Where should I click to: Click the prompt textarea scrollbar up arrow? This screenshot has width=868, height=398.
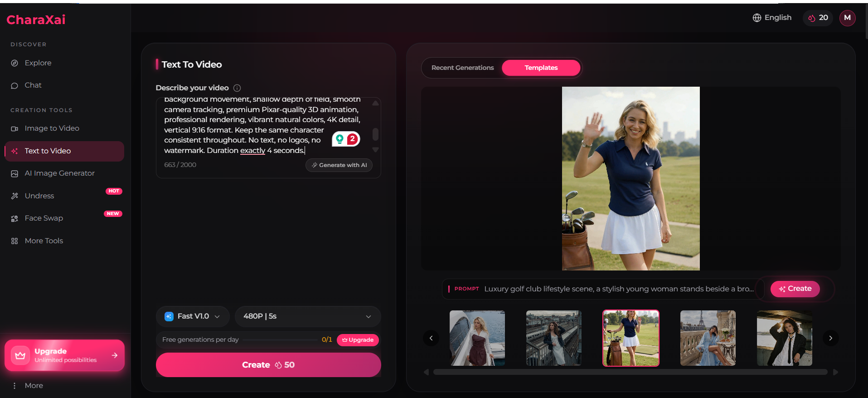375,103
